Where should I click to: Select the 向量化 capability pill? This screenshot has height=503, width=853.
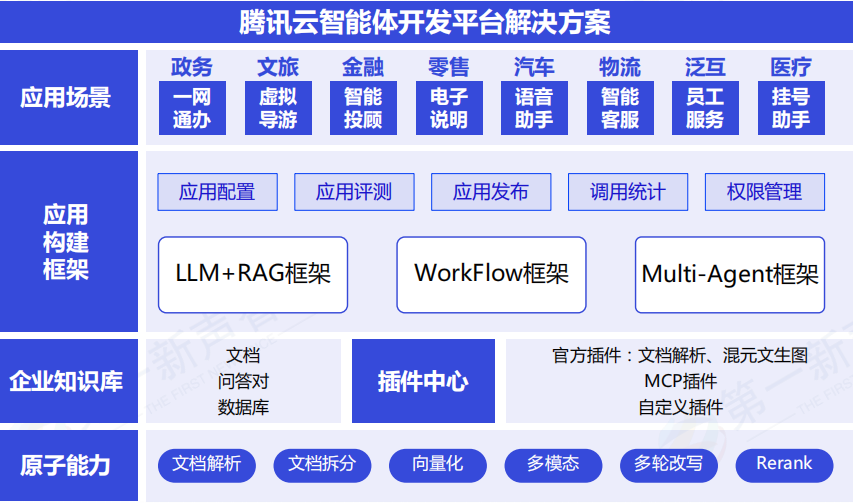click(438, 465)
